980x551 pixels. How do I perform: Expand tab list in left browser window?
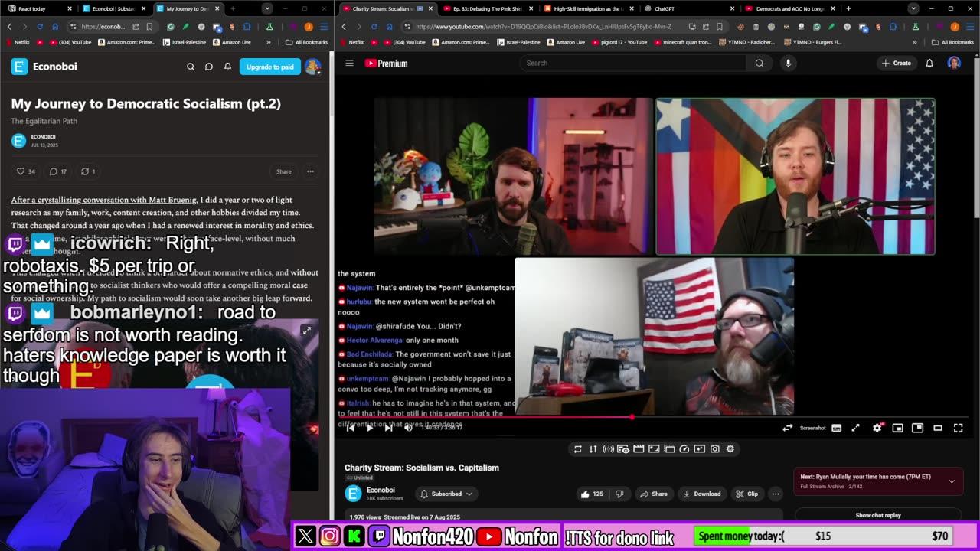click(x=266, y=8)
